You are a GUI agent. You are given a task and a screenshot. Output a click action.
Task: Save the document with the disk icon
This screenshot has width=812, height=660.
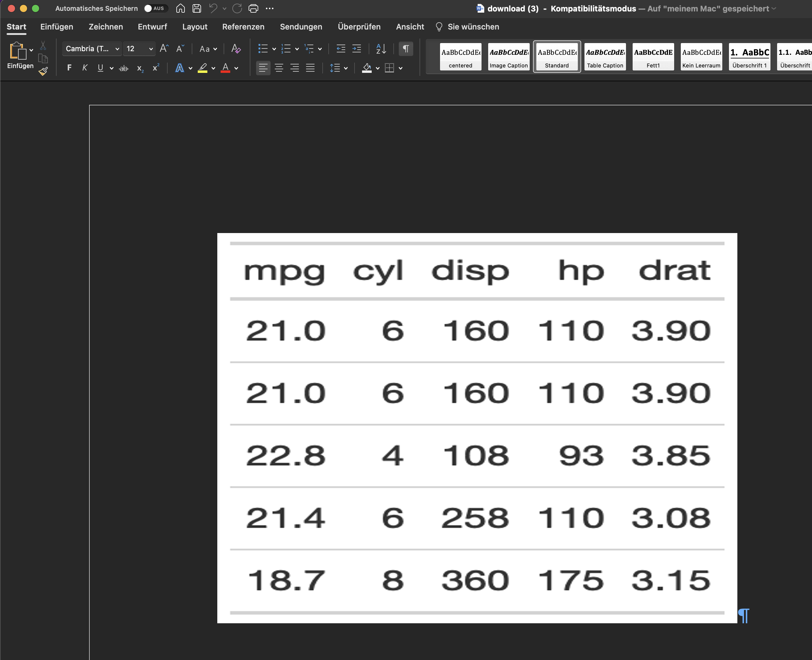(x=197, y=8)
